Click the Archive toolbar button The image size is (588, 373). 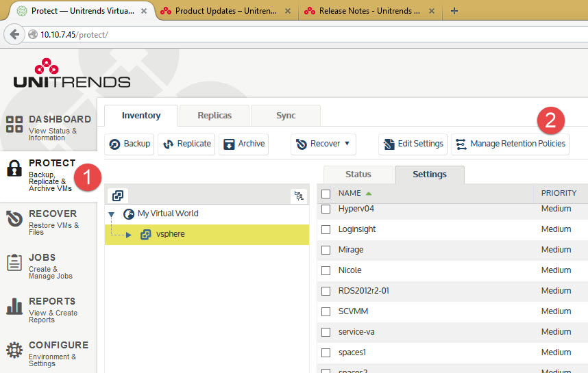(244, 144)
